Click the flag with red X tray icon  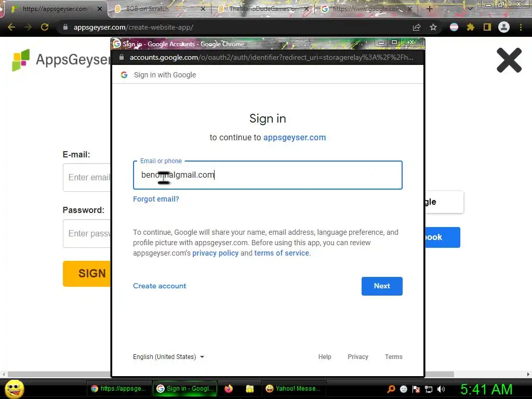(x=416, y=389)
